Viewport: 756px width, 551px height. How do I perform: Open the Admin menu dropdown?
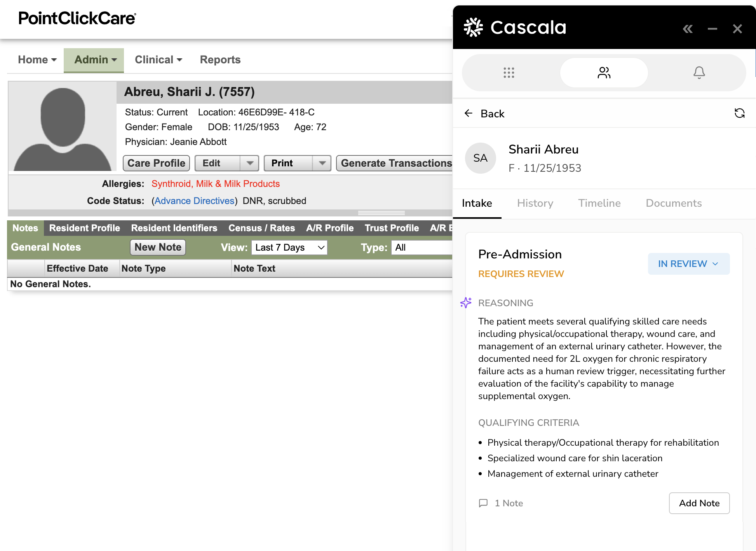point(94,60)
